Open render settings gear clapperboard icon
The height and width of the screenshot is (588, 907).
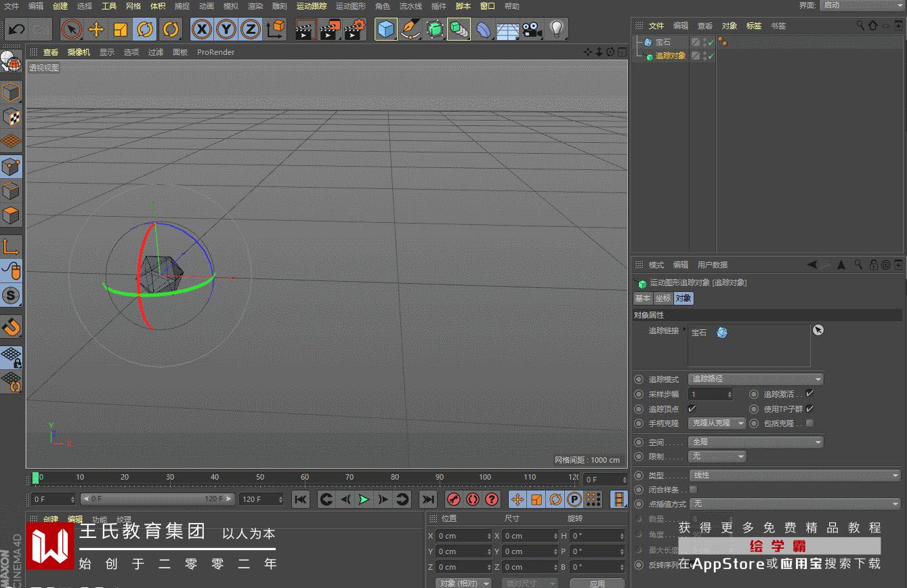(355, 29)
